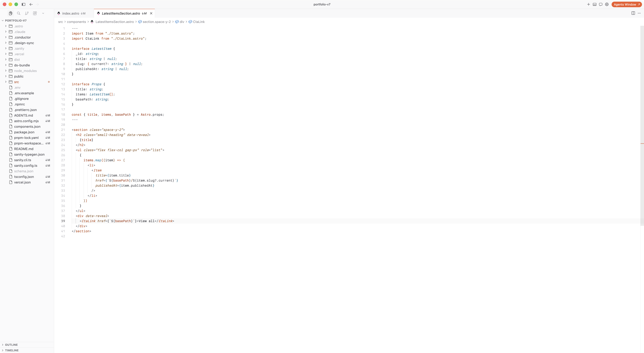Open the Explorer files view icon
644x353 pixels.
(11, 13)
